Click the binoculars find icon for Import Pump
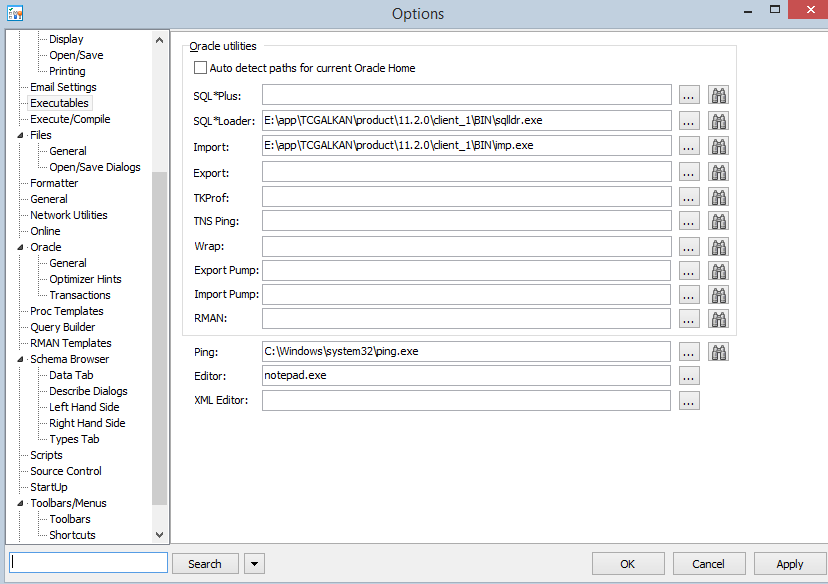Screen dimensions: 828x584 [x=718, y=295]
